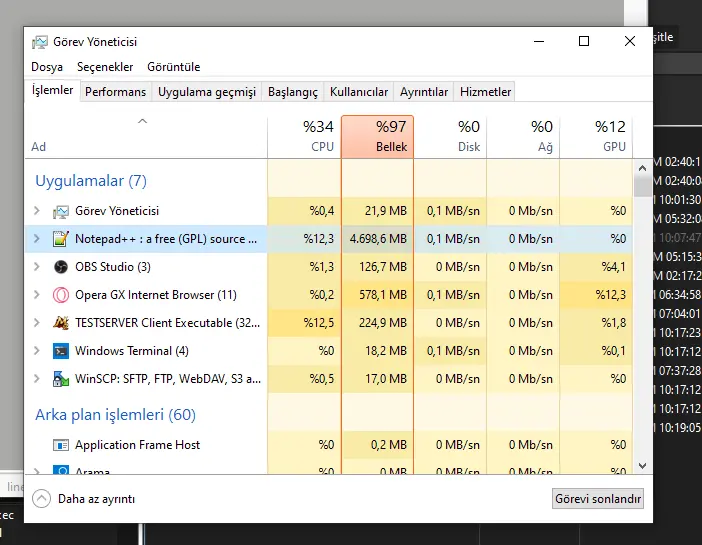Click the Uygulamalar (7) group heading
Image resolution: width=702 pixels, height=545 pixels.
pyautogui.click(x=91, y=181)
